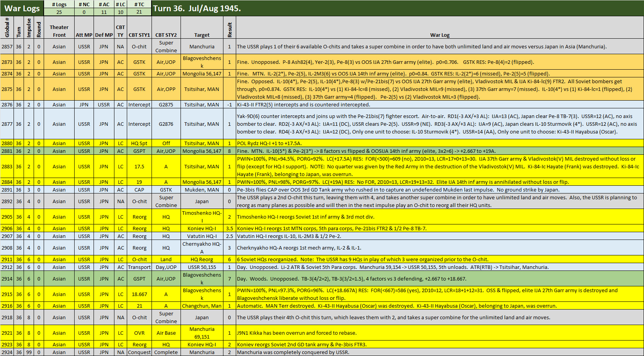Select the "OVR" cell in row 2921
This screenshot has width=644, height=356.
(x=139, y=333)
